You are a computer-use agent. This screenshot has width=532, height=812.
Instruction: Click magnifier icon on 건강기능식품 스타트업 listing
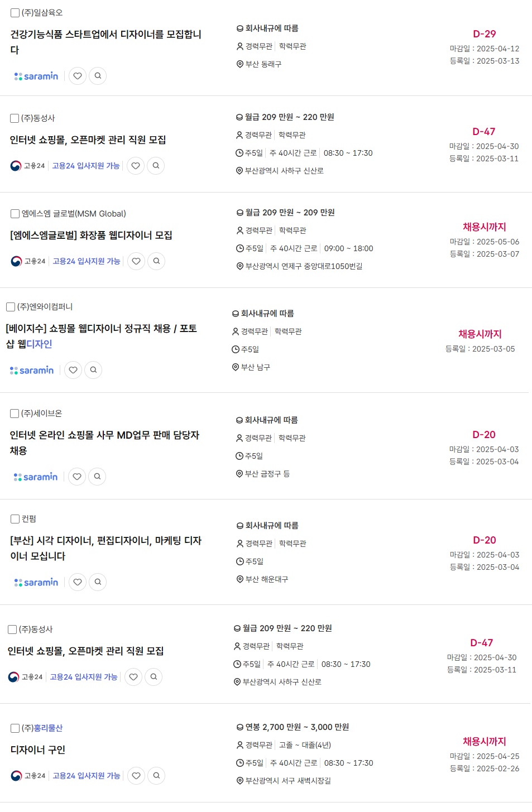(x=98, y=76)
